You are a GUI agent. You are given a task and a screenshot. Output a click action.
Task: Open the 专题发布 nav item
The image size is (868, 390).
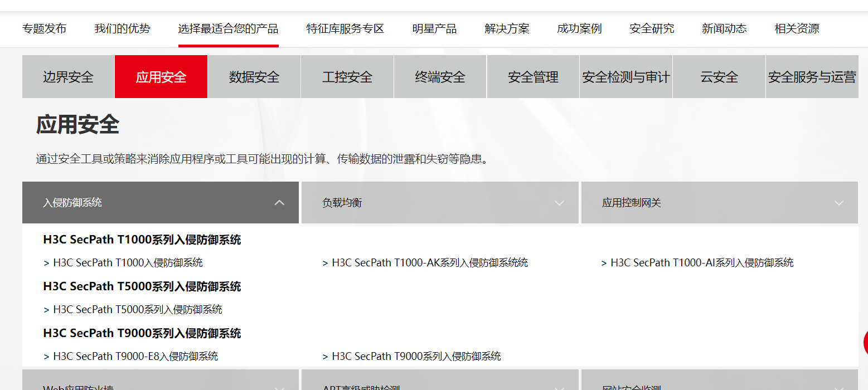click(44, 28)
